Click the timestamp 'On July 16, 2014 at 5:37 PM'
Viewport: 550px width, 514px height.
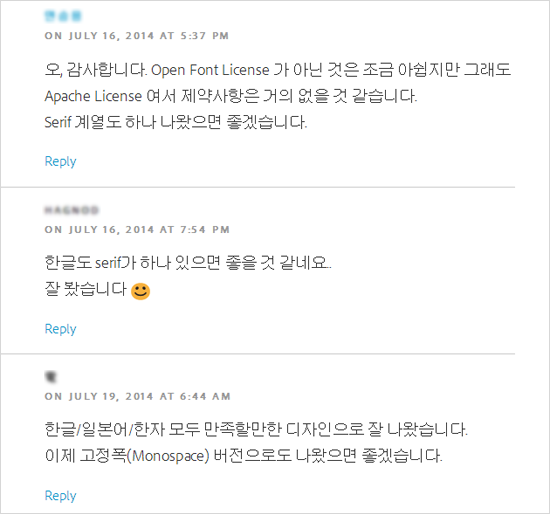click(136, 36)
